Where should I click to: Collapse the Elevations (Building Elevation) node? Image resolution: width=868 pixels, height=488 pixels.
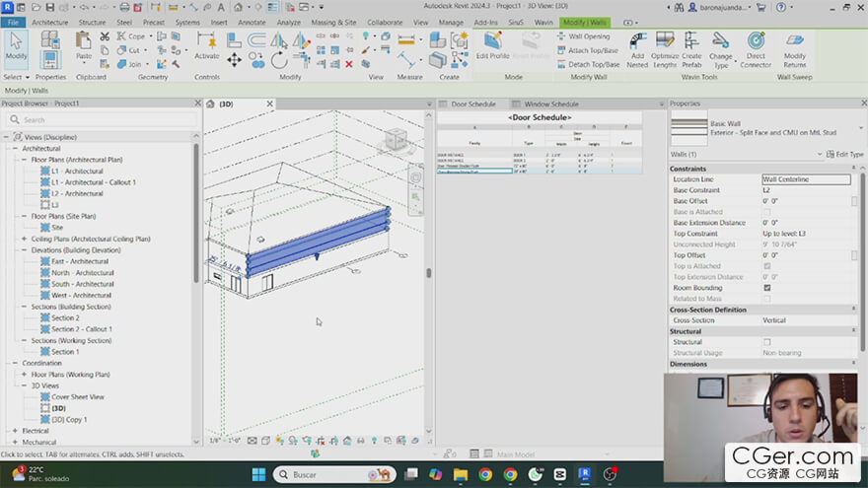pos(25,250)
